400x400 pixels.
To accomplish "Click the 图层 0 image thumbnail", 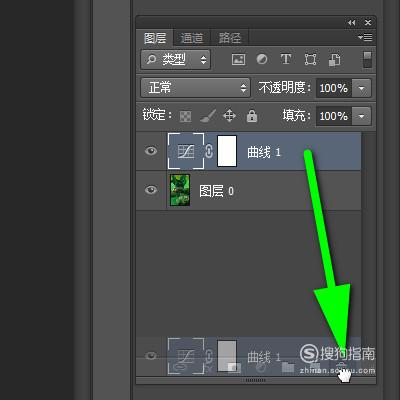I will coord(180,190).
